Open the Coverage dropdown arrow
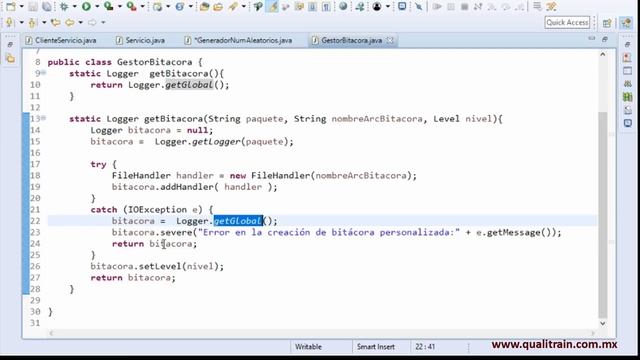The height and width of the screenshot is (360, 640). click(x=120, y=7)
